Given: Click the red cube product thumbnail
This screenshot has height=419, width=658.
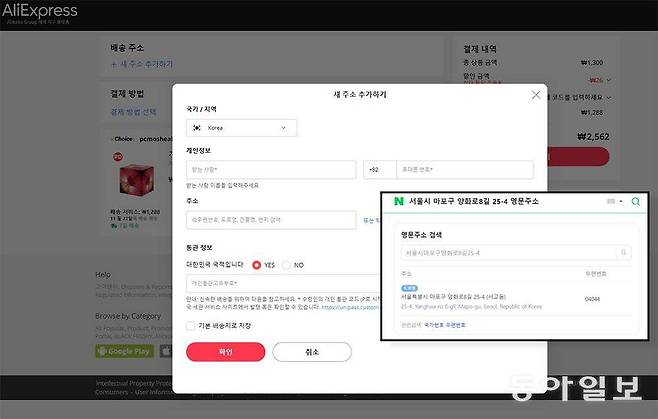Looking at the screenshot, I should 137,180.
